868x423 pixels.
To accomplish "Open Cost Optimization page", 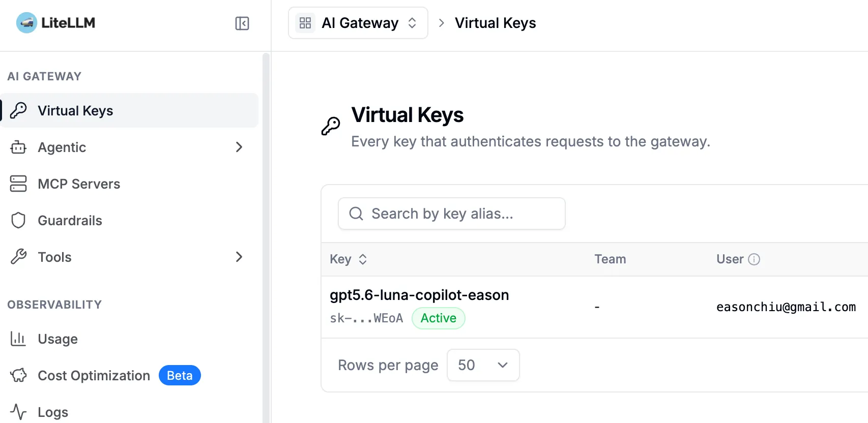I will click(x=129, y=375).
